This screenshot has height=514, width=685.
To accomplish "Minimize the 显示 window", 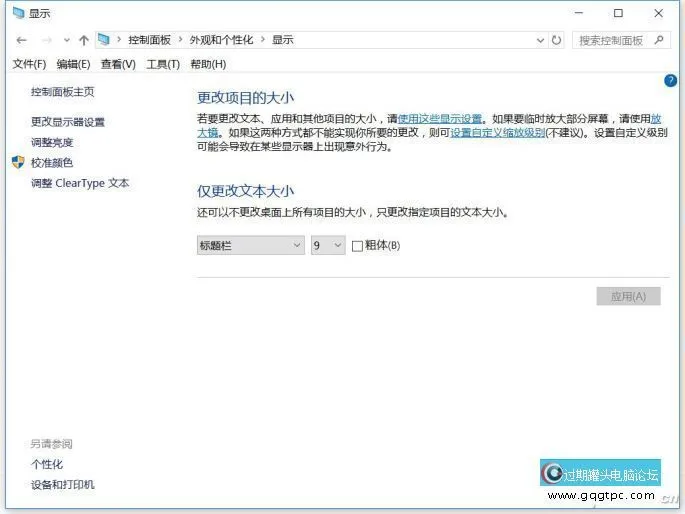I will tap(578, 13).
